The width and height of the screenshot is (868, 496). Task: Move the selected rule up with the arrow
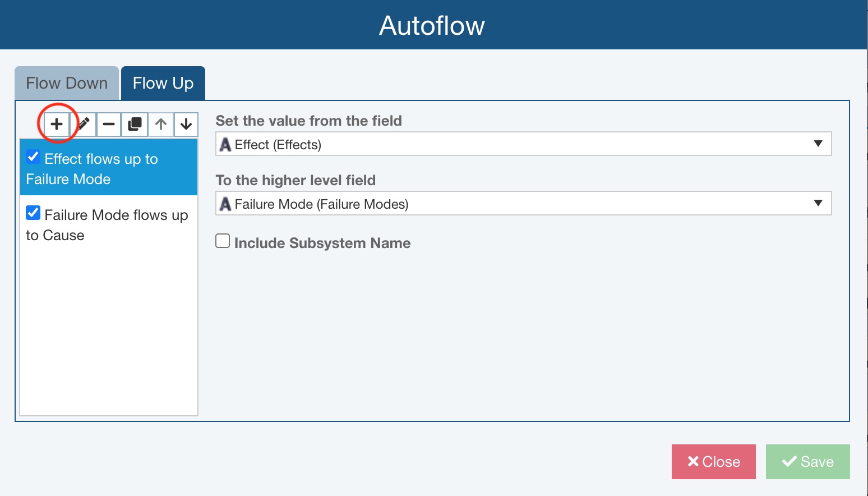[x=161, y=124]
